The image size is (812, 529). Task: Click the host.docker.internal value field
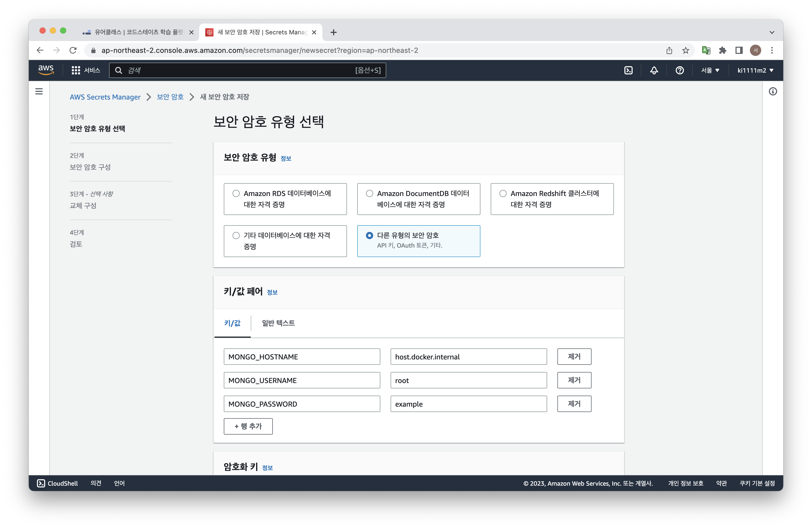click(469, 357)
